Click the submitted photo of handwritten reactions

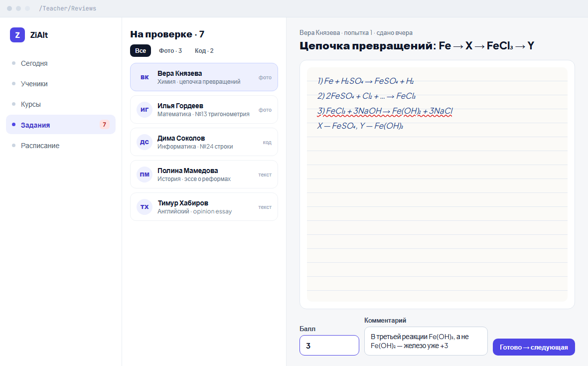tap(437, 184)
